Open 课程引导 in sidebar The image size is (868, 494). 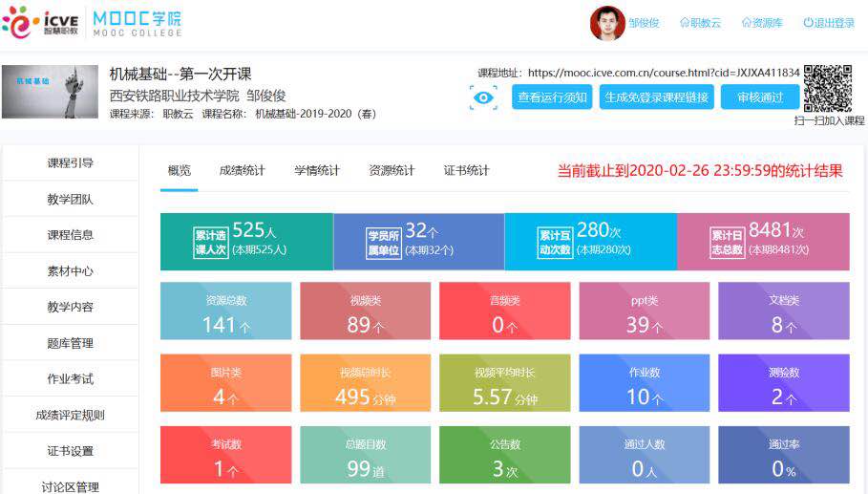(71, 163)
